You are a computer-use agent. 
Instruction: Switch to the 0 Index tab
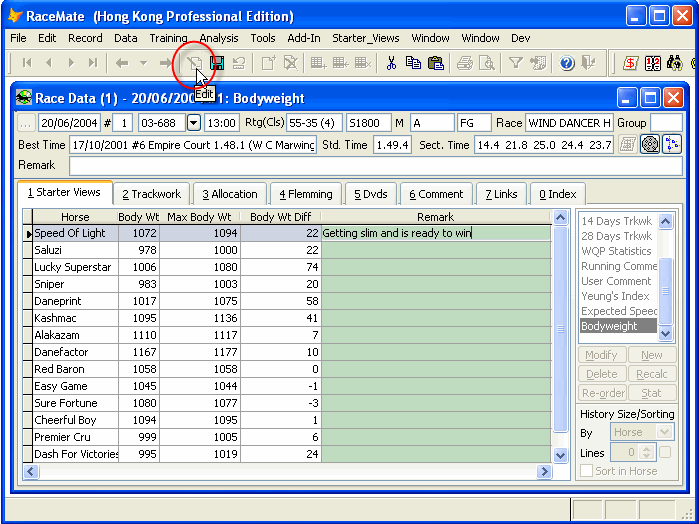coord(557,194)
